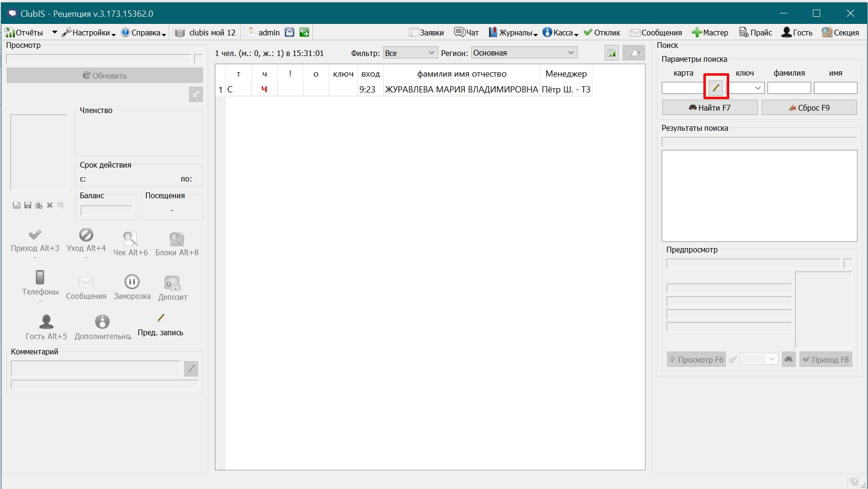This screenshot has width=868, height=489.
Task: Click the load photo icon under the photo
Action: [17, 205]
